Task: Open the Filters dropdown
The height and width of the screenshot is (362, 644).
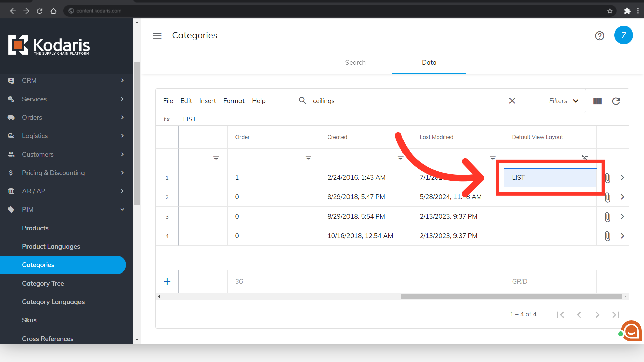Action: pos(563,101)
